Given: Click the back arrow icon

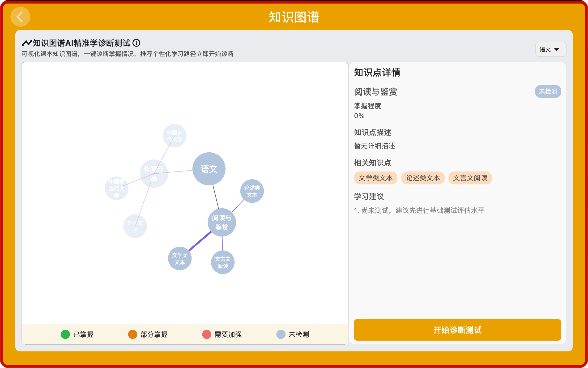Looking at the screenshot, I should pyautogui.click(x=20, y=17).
